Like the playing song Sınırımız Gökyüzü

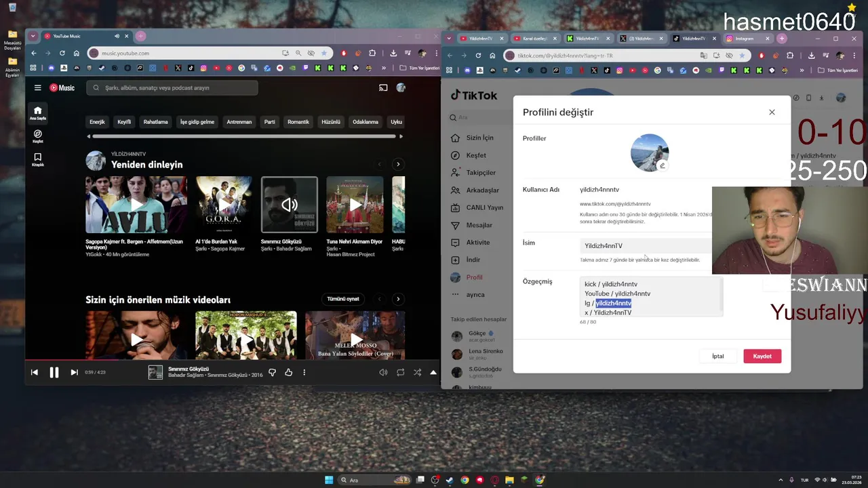[288, 372]
